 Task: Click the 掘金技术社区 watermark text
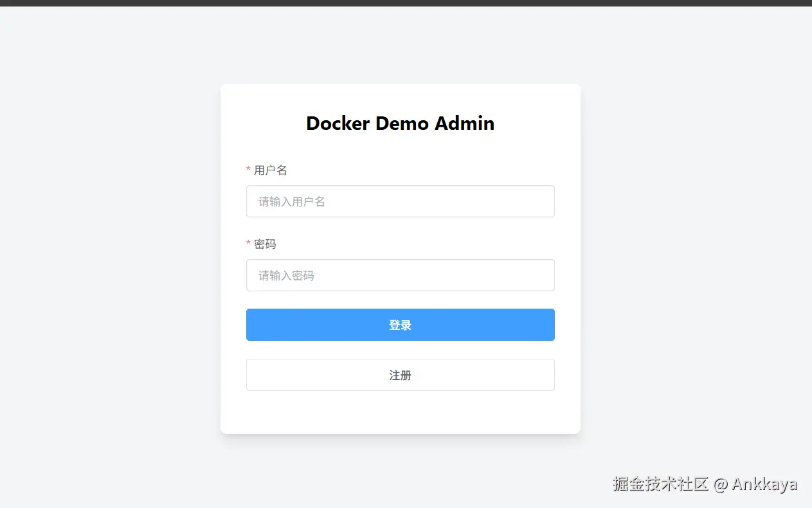point(660,484)
